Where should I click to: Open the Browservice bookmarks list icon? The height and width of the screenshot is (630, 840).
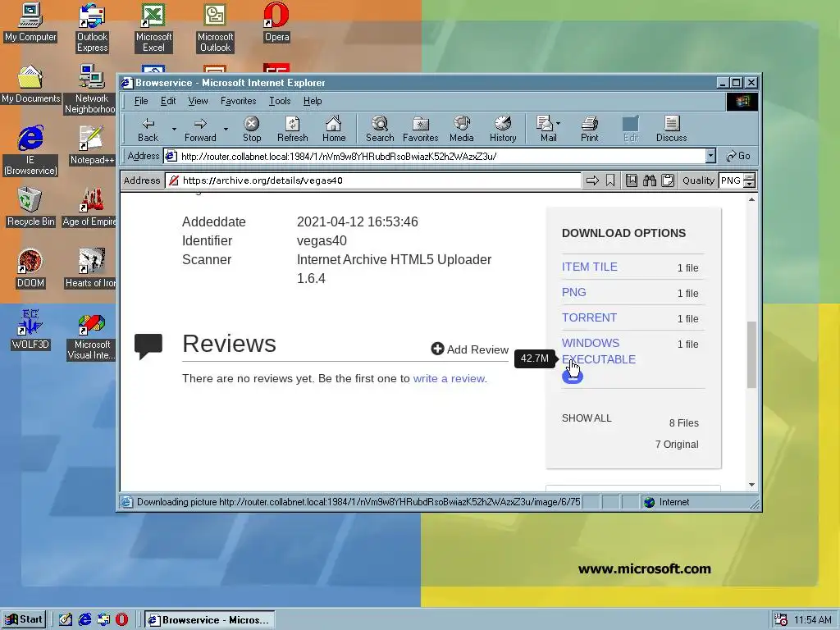click(632, 180)
